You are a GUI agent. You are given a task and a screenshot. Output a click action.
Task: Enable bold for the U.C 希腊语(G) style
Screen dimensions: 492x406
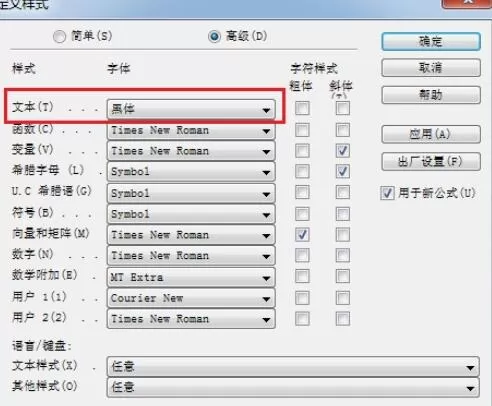click(x=302, y=192)
